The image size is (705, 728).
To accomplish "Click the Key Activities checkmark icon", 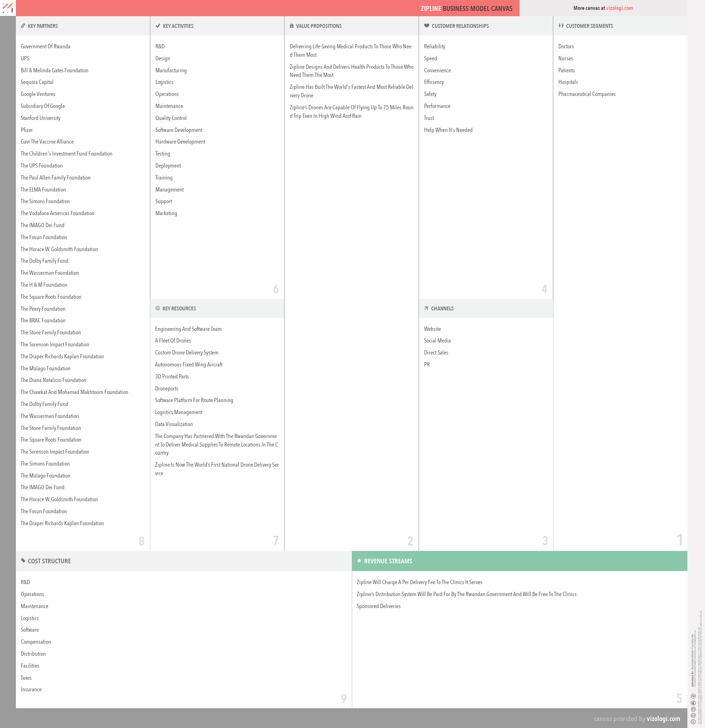I will click(x=158, y=26).
